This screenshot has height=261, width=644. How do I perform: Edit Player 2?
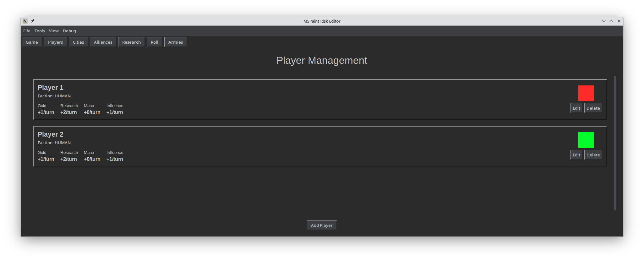[576, 155]
